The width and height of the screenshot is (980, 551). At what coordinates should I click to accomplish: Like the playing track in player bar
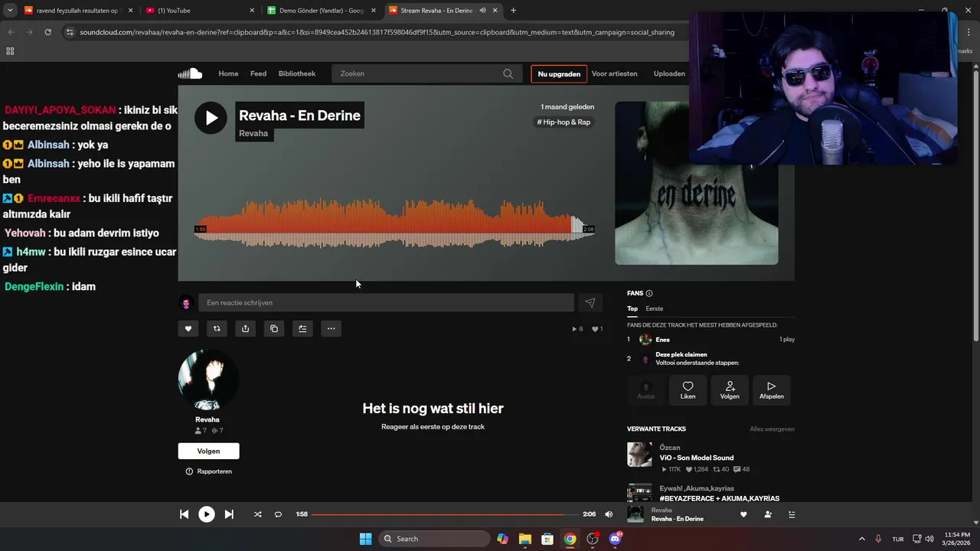point(743,514)
